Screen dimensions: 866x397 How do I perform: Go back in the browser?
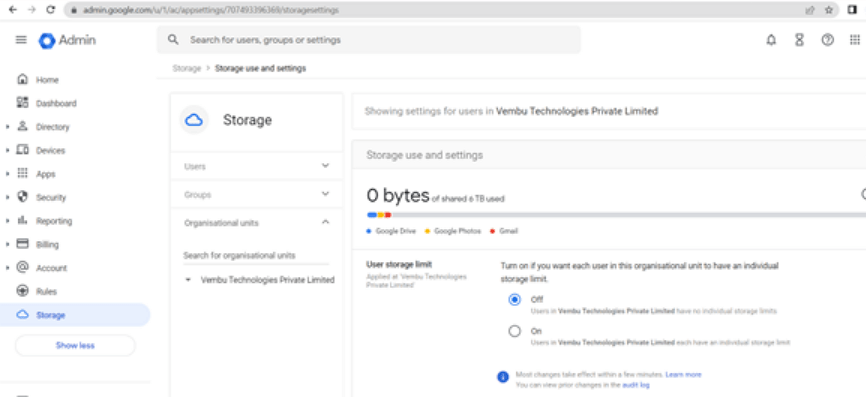coord(13,9)
